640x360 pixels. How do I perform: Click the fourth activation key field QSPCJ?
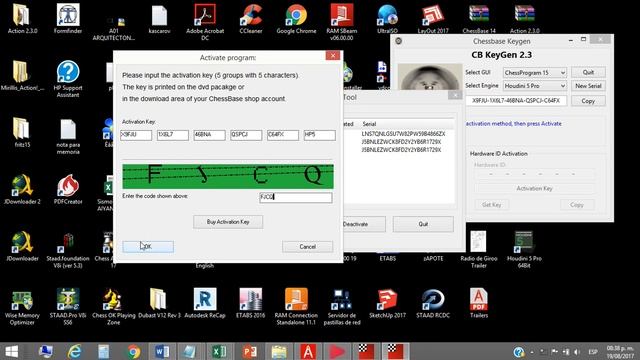click(x=246, y=135)
